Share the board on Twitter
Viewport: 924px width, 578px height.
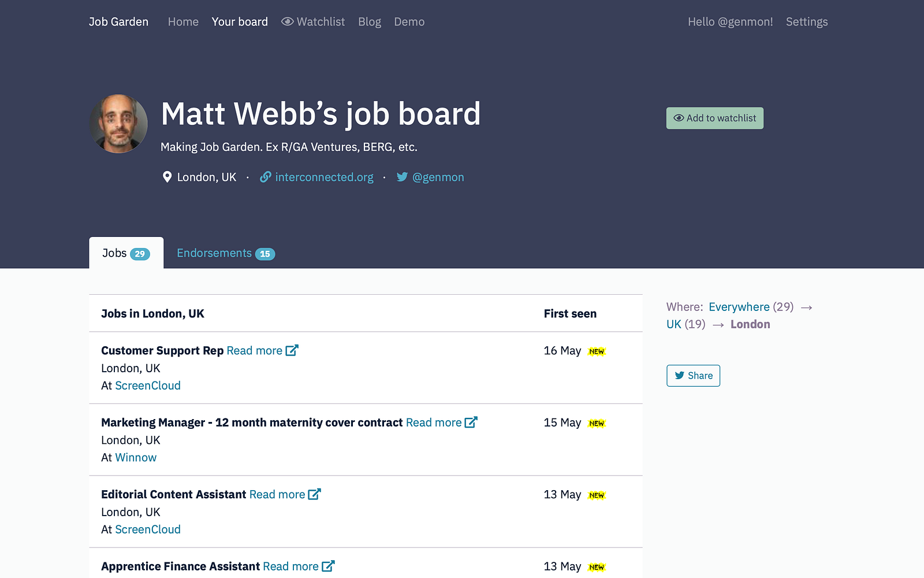pos(693,376)
